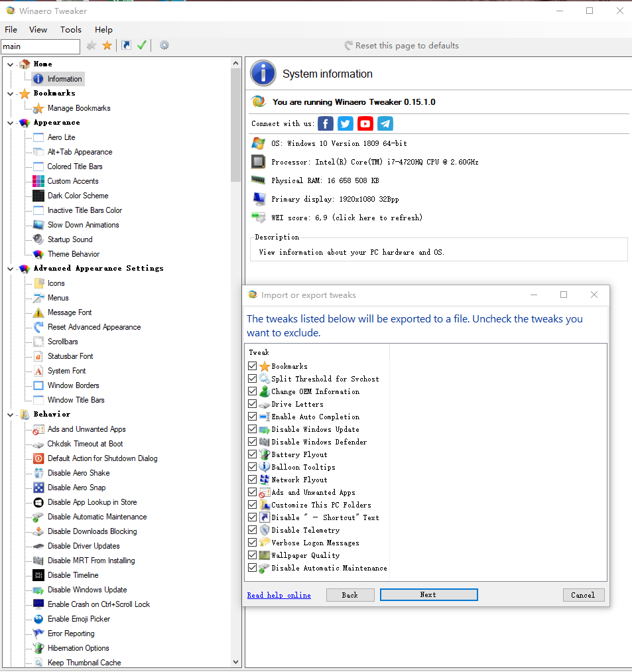Uncheck Change OEM Information checkbox
Image resolution: width=632 pixels, height=672 pixels.
click(253, 391)
